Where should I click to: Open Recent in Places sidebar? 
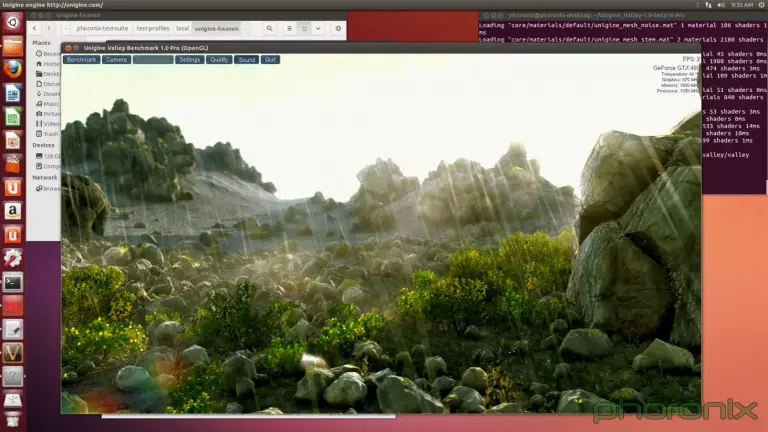pos(48,54)
